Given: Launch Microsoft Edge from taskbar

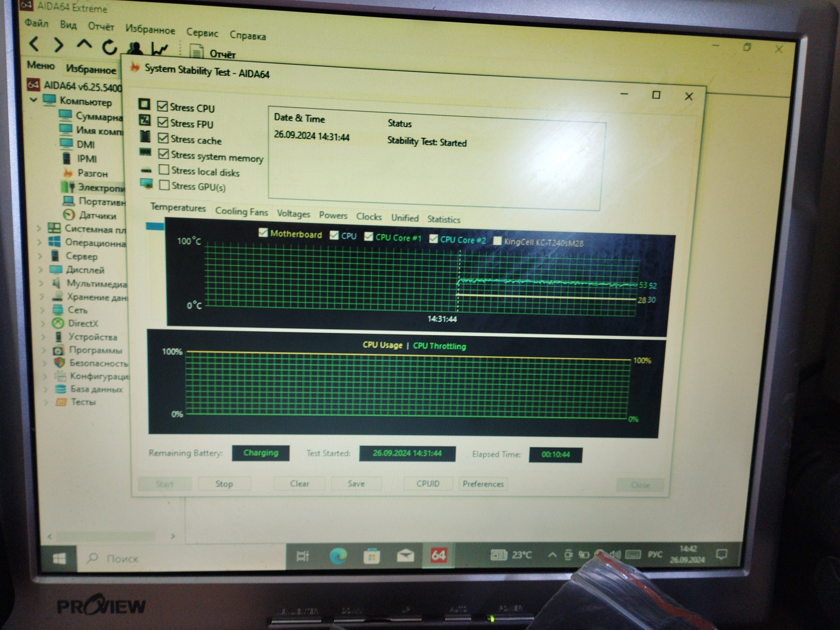Looking at the screenshot, I should [x=338, y=556].
